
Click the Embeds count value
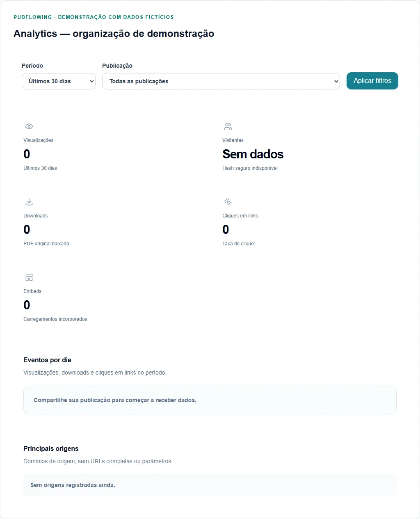(x=27, y=305)
